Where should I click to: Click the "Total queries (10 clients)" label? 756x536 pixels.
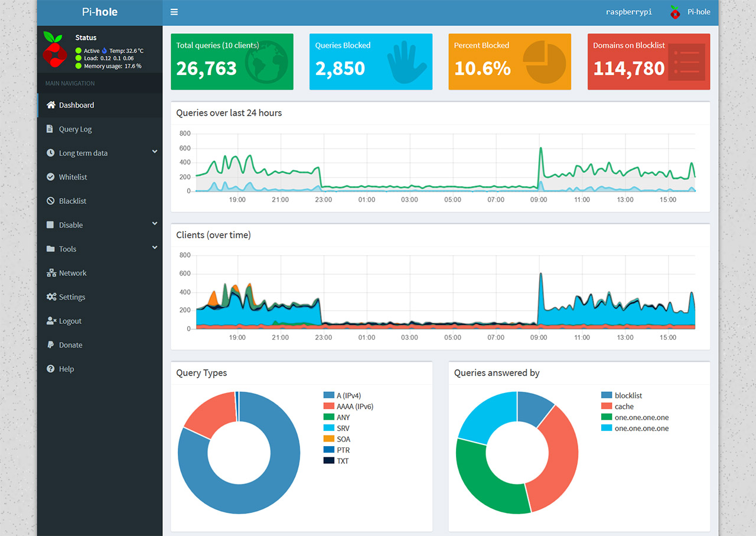218,45
